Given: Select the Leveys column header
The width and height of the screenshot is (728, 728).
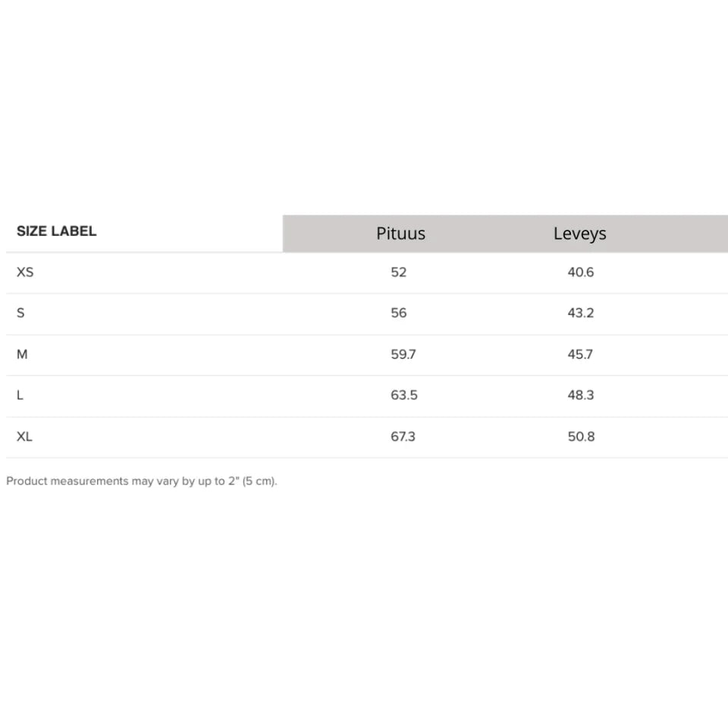Looking at the screenshot, I should 579,234.
